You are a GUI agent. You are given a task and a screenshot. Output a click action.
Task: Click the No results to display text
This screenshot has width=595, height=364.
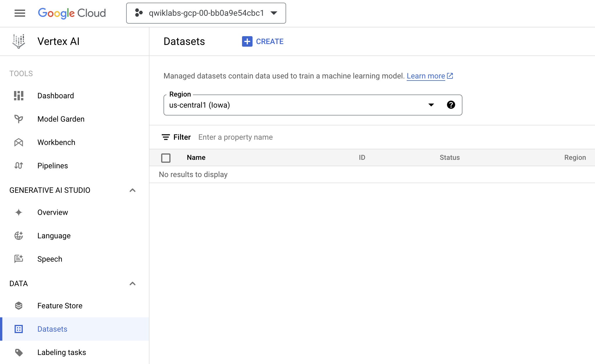click(193, 174)
